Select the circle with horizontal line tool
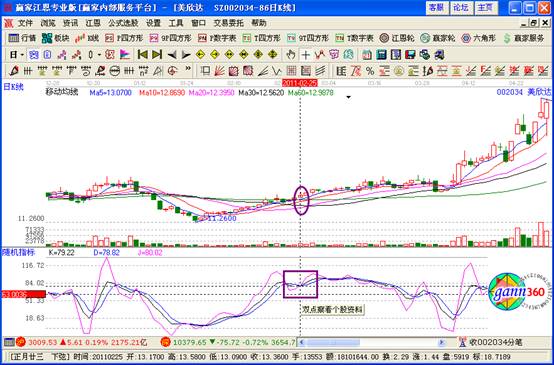 114,71
